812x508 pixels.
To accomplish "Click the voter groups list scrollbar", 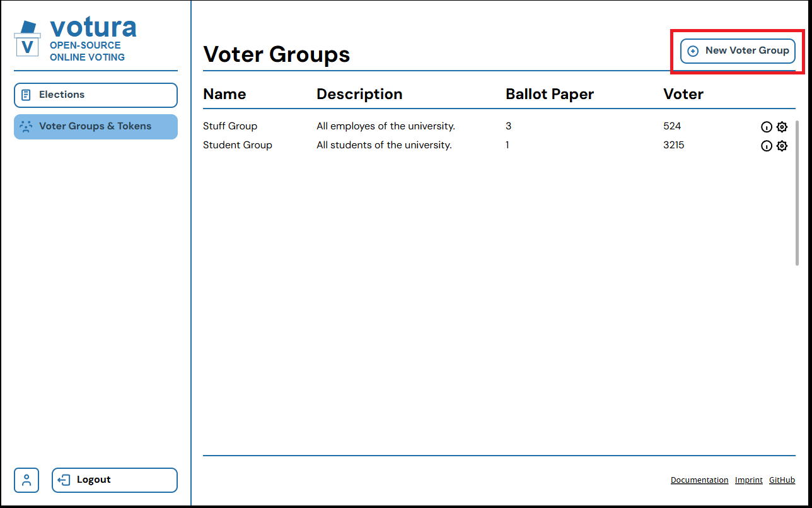I will 797,192.
